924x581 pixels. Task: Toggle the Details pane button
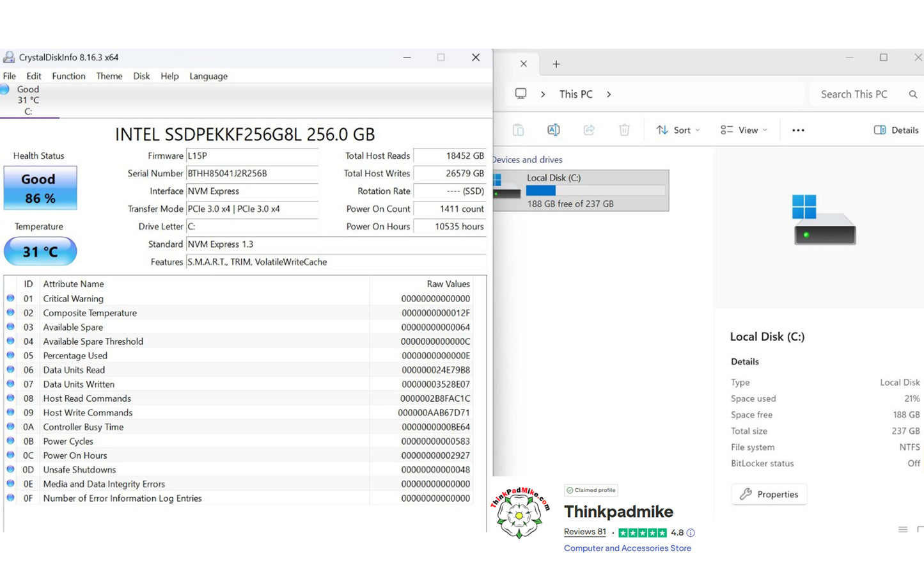pyautogui.click(x=896, y=130)
